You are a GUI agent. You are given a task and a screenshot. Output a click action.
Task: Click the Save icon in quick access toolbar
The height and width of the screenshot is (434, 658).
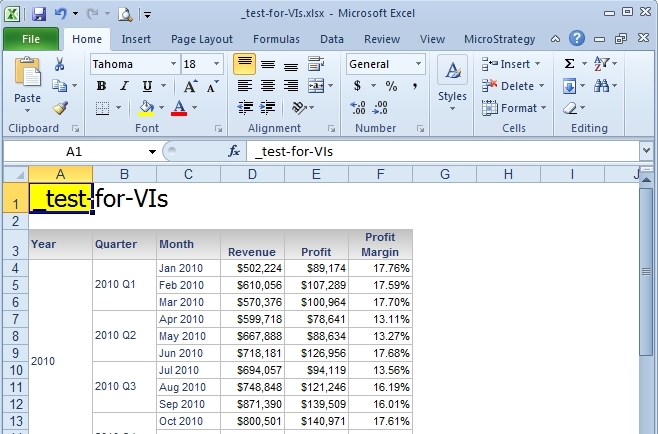(39, 14)
